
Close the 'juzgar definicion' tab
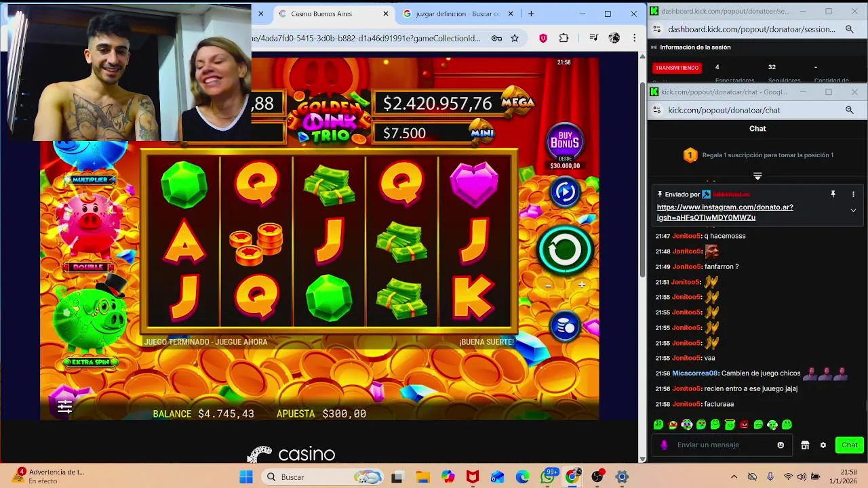coord(511,14)
